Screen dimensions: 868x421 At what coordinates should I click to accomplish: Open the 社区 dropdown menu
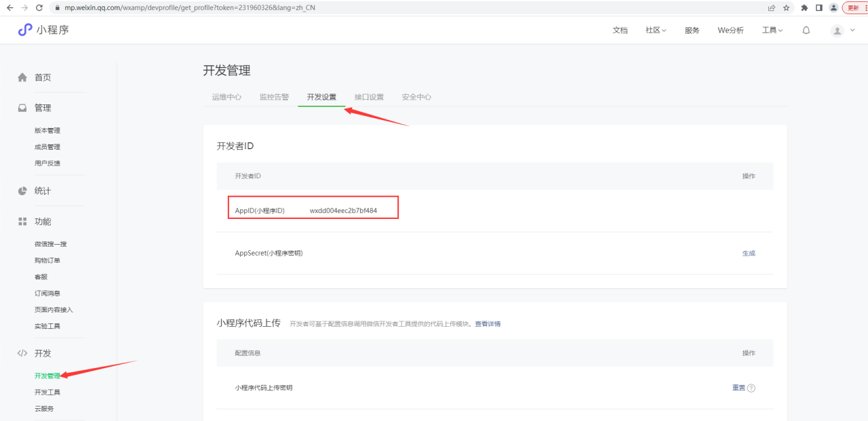[656, 31]
